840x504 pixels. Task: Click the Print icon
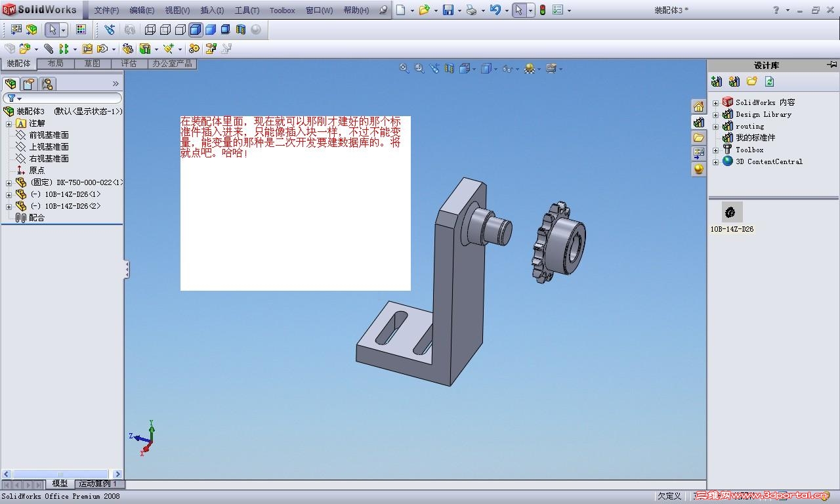tap(471, 10)
